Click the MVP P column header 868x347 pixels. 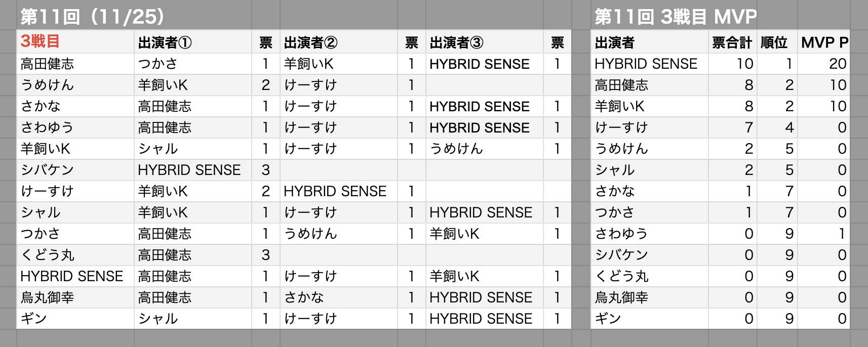pos(824,42)
